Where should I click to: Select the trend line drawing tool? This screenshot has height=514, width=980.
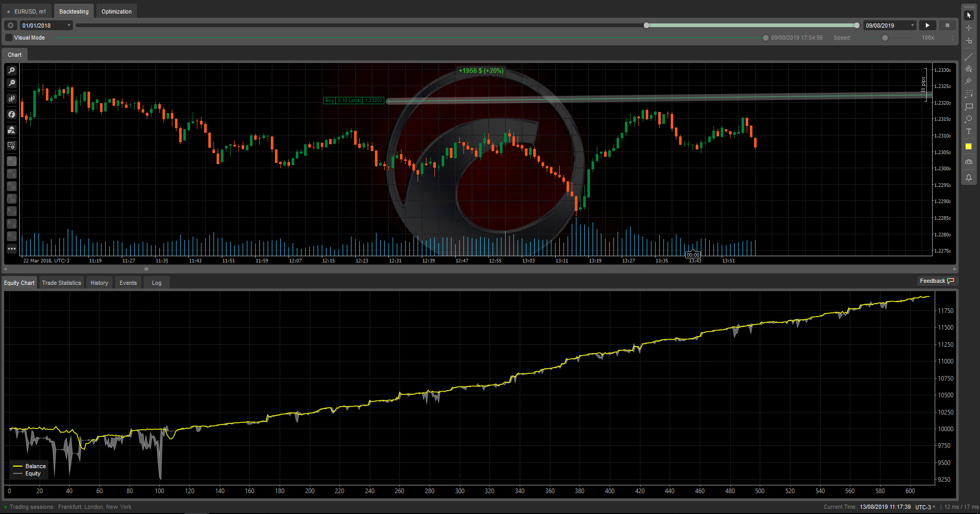tap(969, 56)
